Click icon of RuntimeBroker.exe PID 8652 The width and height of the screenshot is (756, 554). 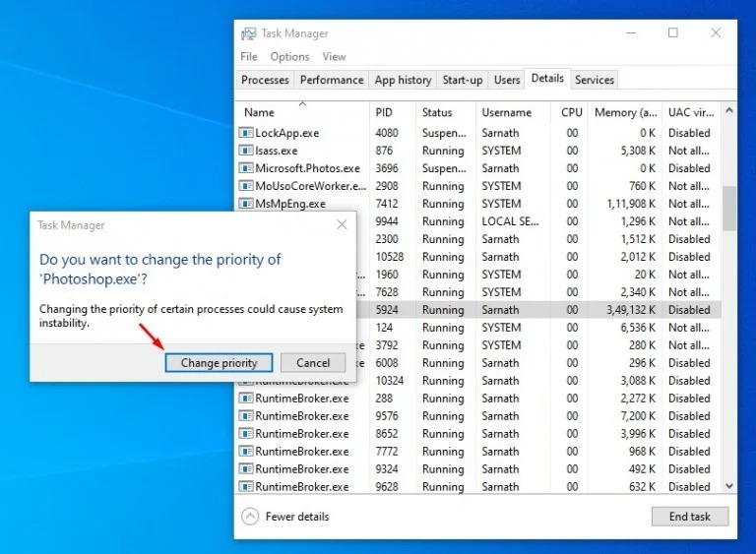[x=246, y=434]
